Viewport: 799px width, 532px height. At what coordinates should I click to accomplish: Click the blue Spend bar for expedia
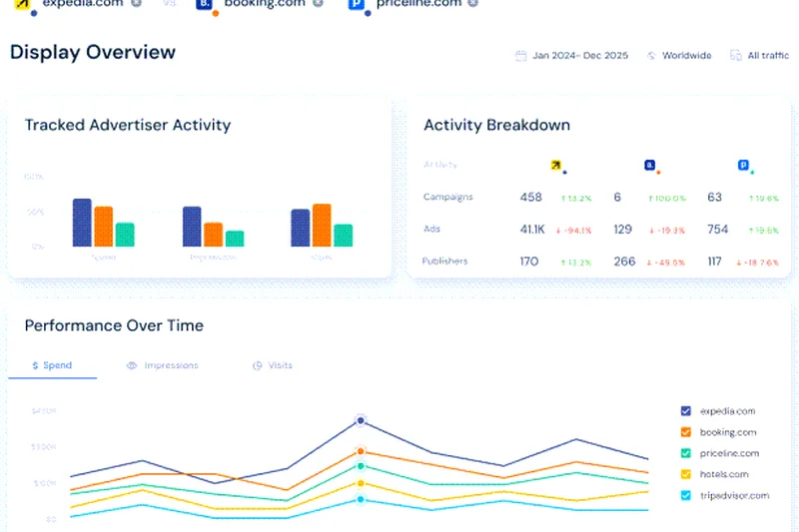[x=82, y=223]
